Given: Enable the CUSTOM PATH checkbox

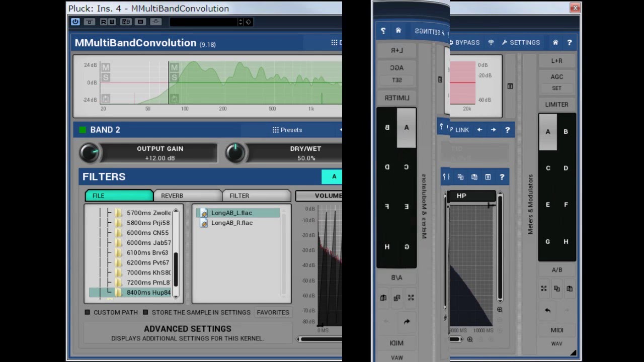Looking at the screenshot, I should pyautogui.click(x=87, y=312).
